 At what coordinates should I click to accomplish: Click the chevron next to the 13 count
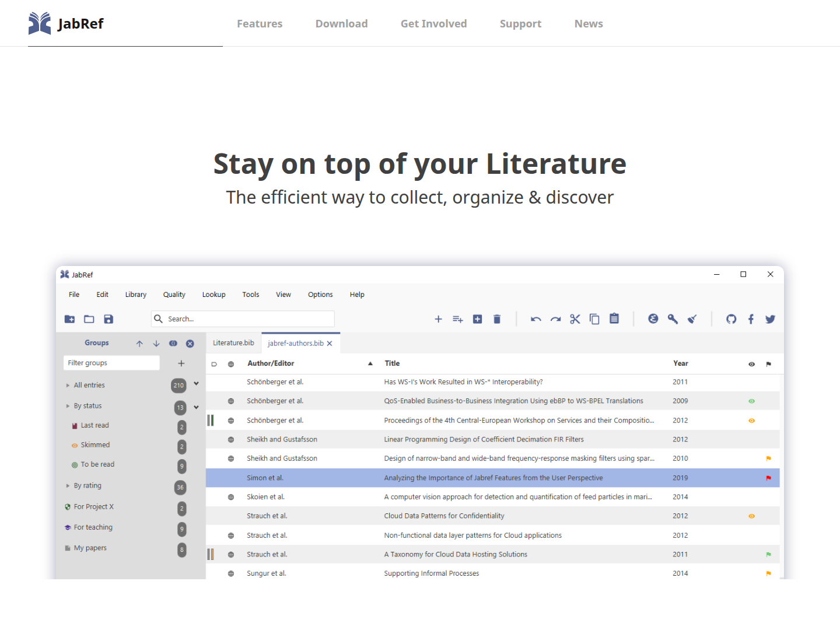[x=197, y=407]
